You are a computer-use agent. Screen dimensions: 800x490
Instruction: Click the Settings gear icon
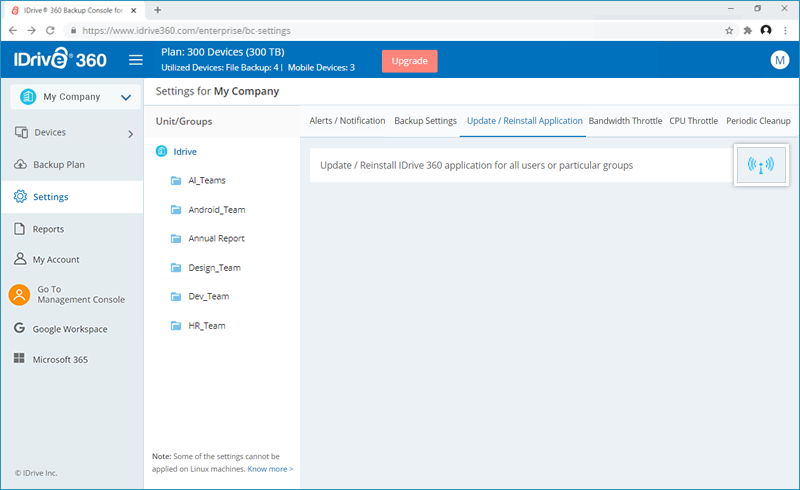click(x=20, y=197)
